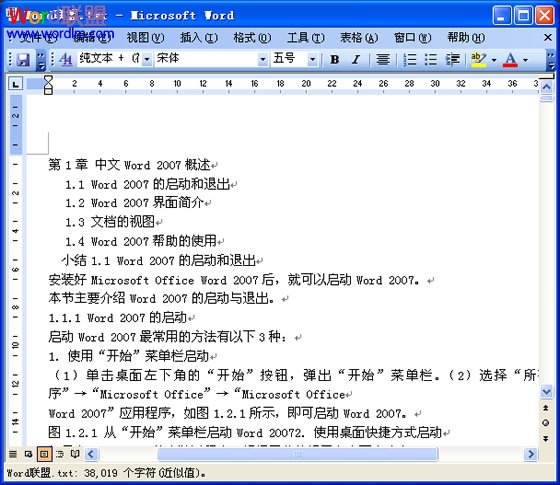The height and width of the screenshot is (485, 560).
Task: Close the document with the menu bar X
Action: (548, 38)
